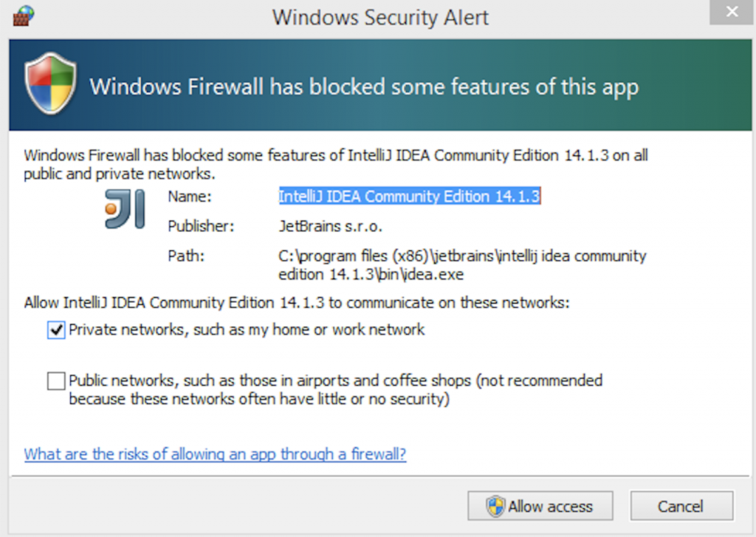Click the Public networks description text
This screenshot has width=756, height=537.
pyautogui.click(x=336, y=389)
